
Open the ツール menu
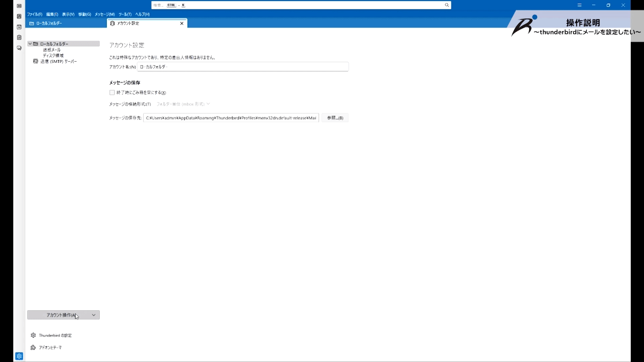(x=125, y=14)
